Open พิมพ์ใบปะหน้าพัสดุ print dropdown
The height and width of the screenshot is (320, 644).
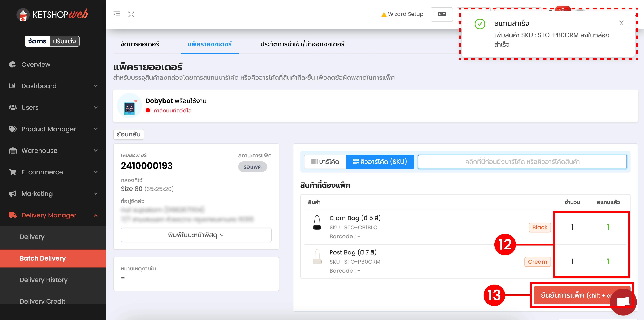coord(196,235)
